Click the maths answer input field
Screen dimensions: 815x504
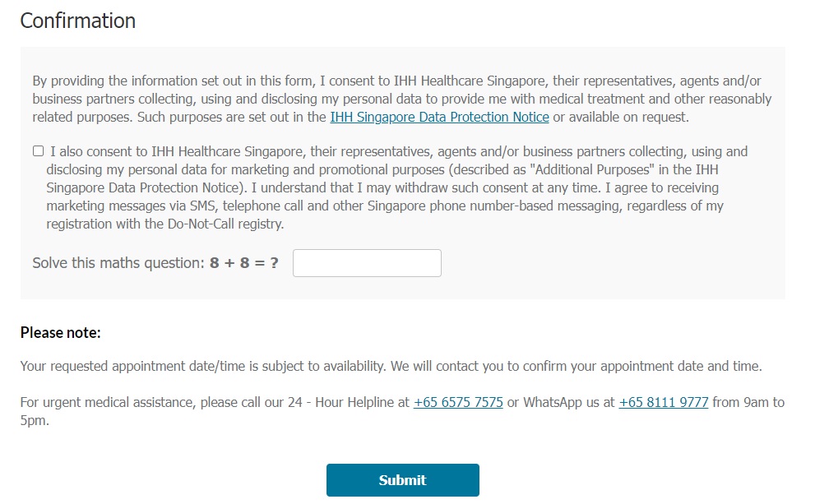click(x=367, y=263)
